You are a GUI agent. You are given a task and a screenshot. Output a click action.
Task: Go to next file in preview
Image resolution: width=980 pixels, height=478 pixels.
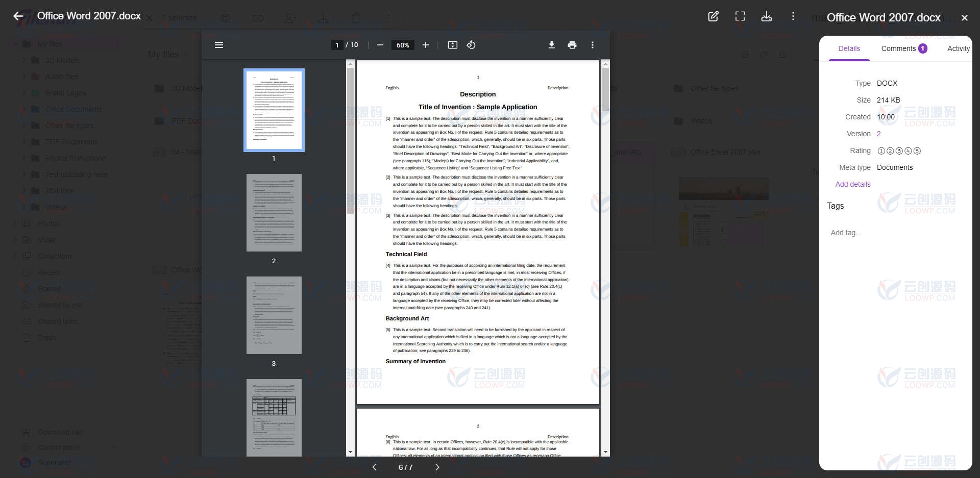point(437,467)
